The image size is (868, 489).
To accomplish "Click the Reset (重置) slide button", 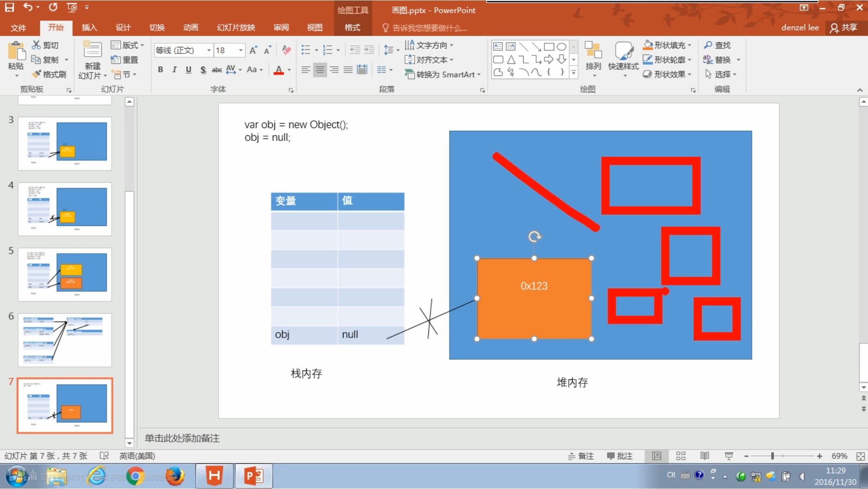I will [x=125, y=60].
